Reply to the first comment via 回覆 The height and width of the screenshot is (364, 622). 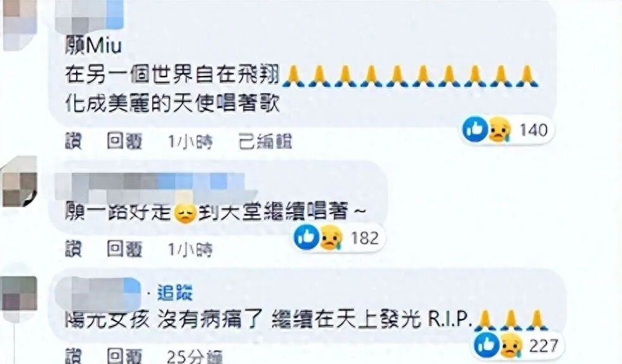[124, 141]
